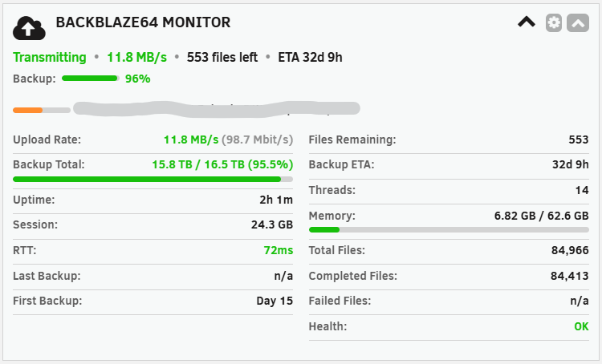Click the Memory label
This screenshot has width=602, height=364.
tap(332, 216)
